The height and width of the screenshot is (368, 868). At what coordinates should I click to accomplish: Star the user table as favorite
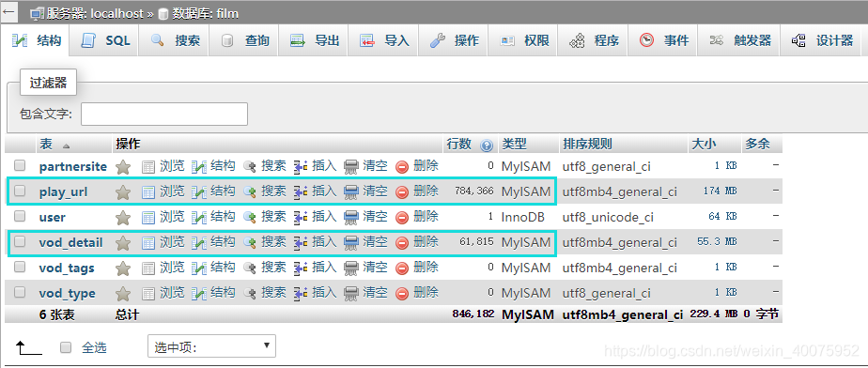click(122, 217)
